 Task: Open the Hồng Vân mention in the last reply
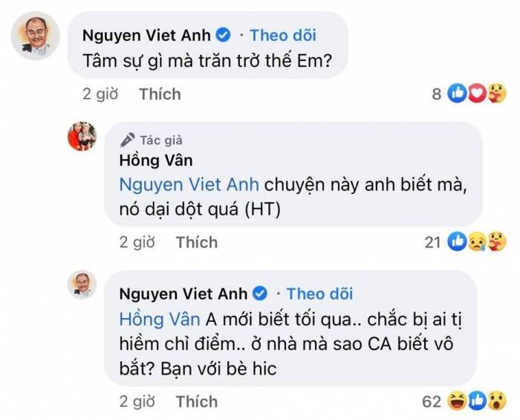click(160, 320)
